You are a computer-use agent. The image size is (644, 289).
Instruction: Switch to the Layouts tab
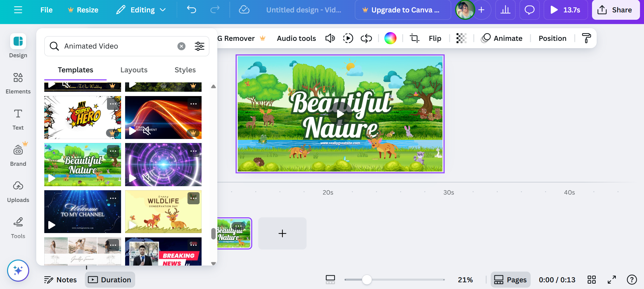(134, 70)
